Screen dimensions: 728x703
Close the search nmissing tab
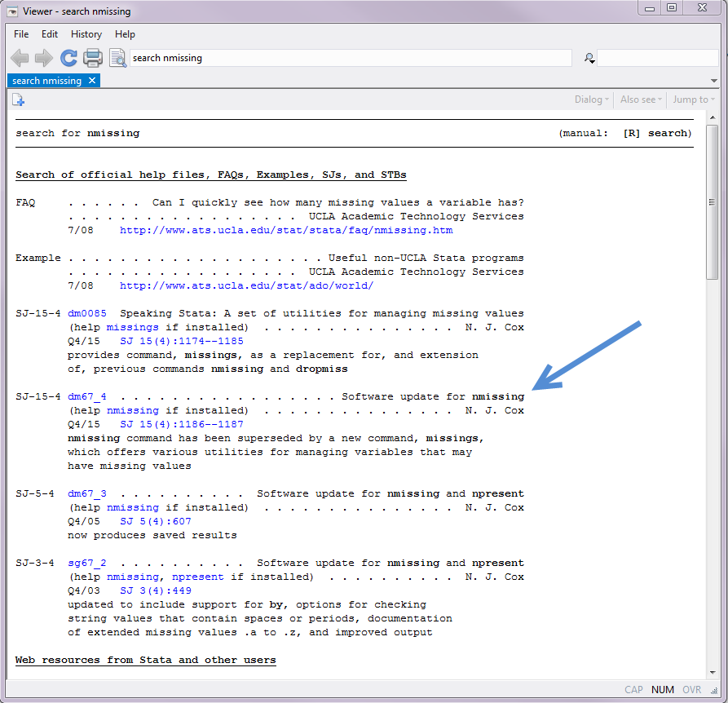[x=92, y=80]
